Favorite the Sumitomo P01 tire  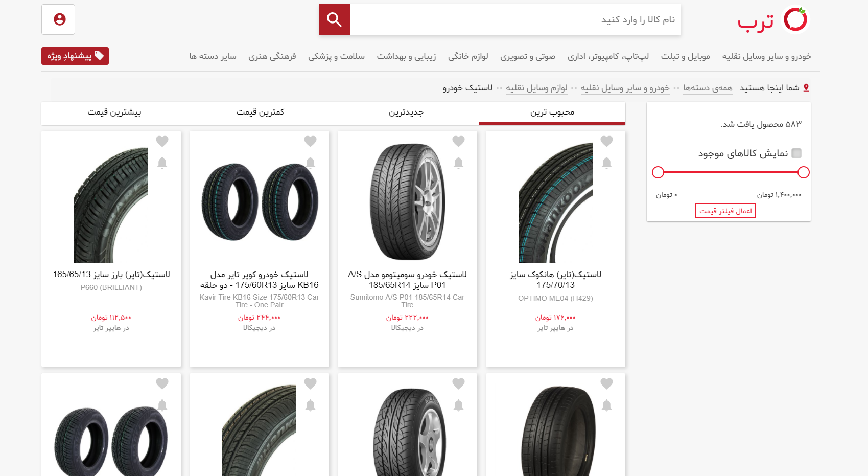coord(458,141)
